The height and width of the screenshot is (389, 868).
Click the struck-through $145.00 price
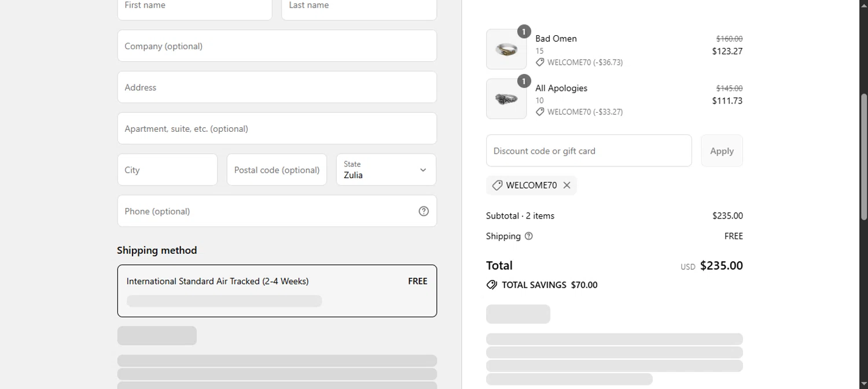tap(729, 88)
